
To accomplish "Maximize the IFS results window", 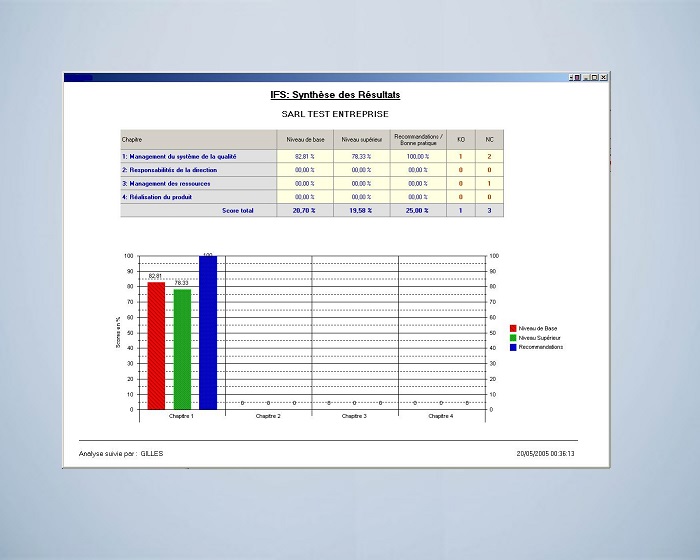I will pos(595,77).
